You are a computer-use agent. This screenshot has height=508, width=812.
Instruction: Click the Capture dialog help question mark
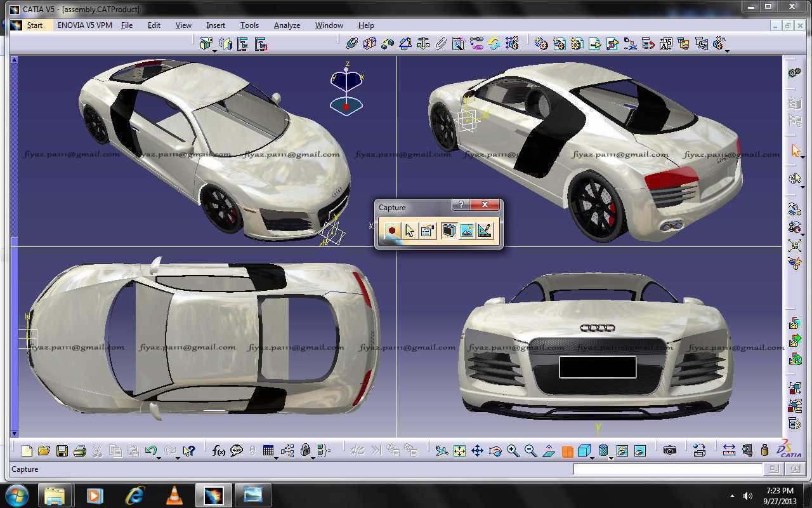pyautogui.click(x=461, y=204)
